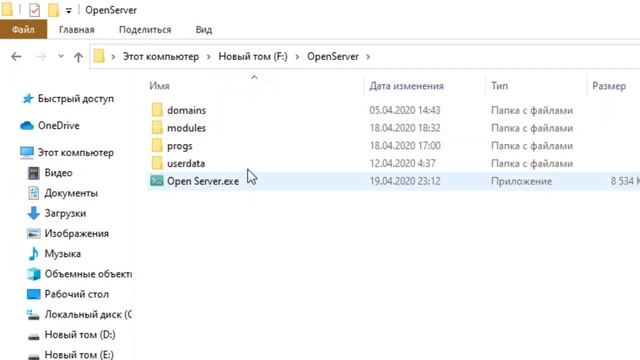Switch to the Главная ribbon tab
This screenshot has width=640, height=360.
[77, 30]
